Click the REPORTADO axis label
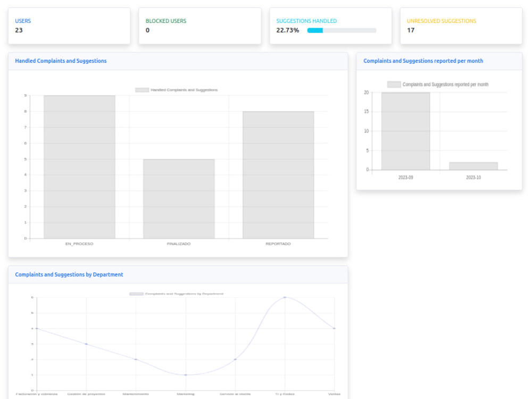Screen dimensions: 532x399 click(278, 244)
